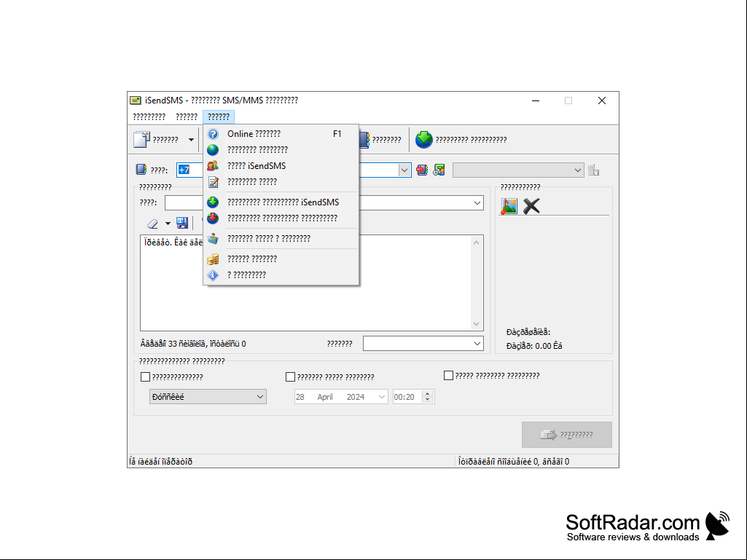Select the year 2024 in the date field
This screenshot has width=747, height=560.
pyautogui.click(x=356, y=397)
